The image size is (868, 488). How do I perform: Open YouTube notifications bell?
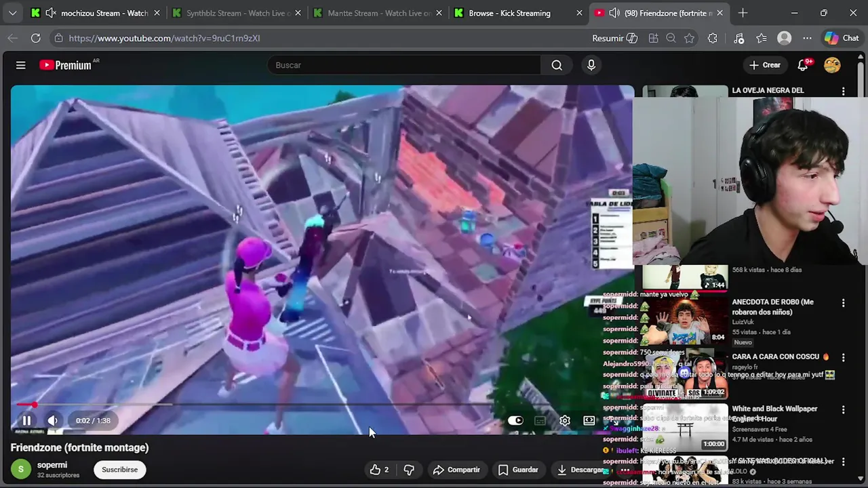(803, 65)
